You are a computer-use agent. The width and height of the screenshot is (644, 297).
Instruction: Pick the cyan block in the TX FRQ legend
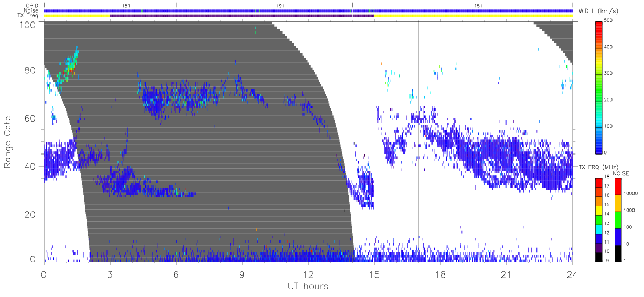(x=599, y=228)
